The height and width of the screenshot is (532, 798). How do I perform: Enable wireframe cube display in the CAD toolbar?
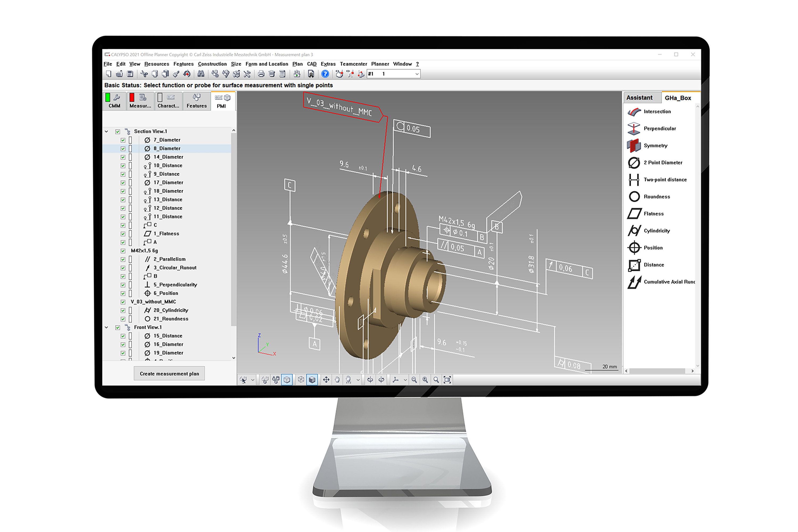[x=301, y=380]
